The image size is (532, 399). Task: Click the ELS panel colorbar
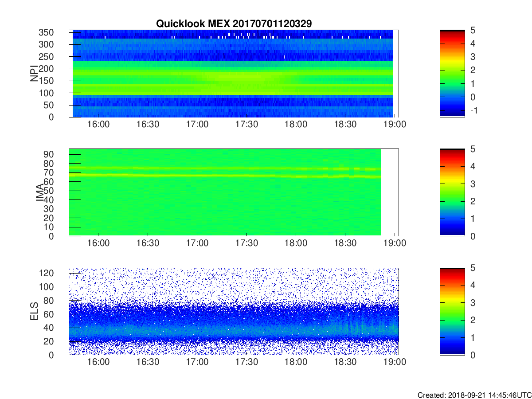click(x=452, y=311)
